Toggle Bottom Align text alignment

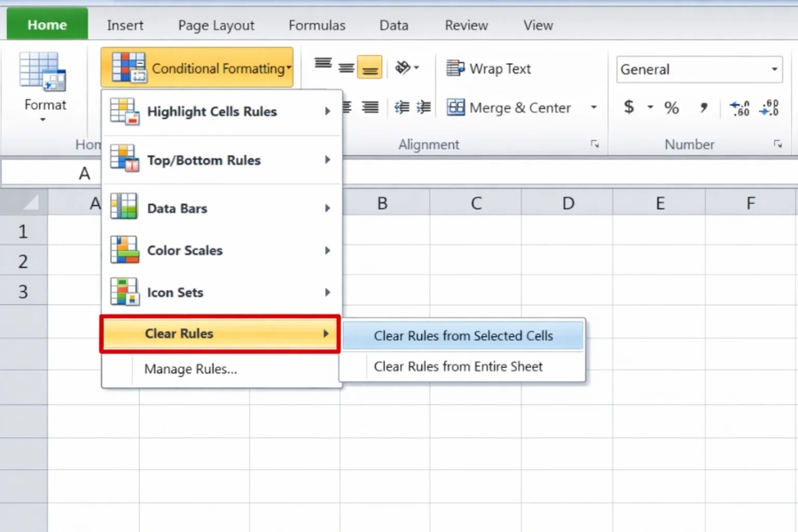tap(370, 66)
